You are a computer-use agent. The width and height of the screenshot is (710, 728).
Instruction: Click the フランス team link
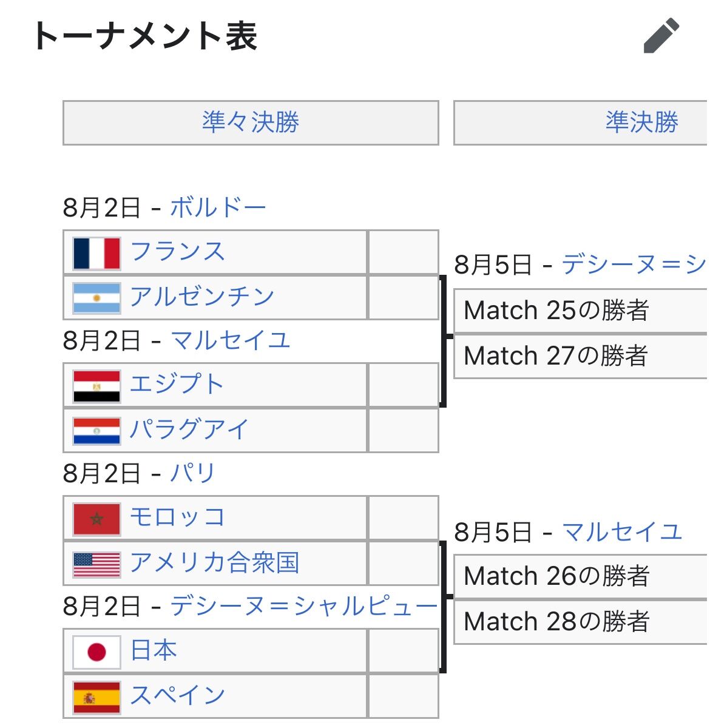coord(177,252)
